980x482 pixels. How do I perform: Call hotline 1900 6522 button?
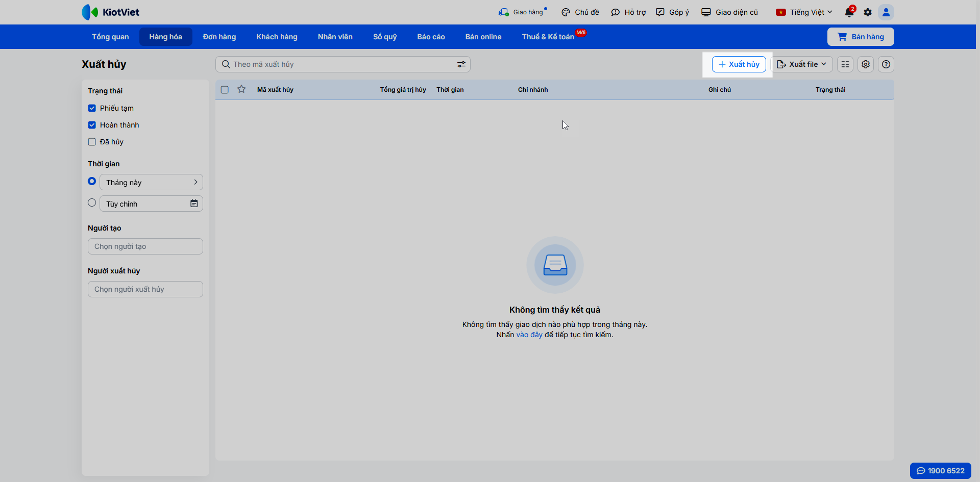941,471
